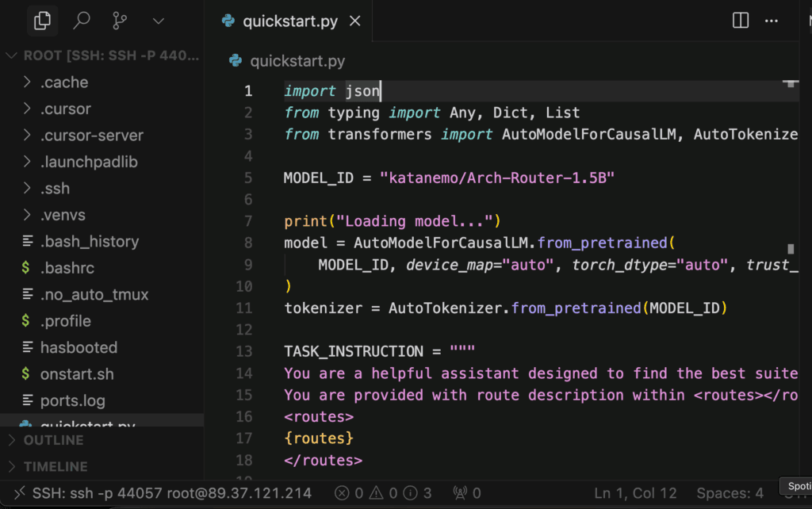Expand the .venvs folder

click(x=63, y=215)
